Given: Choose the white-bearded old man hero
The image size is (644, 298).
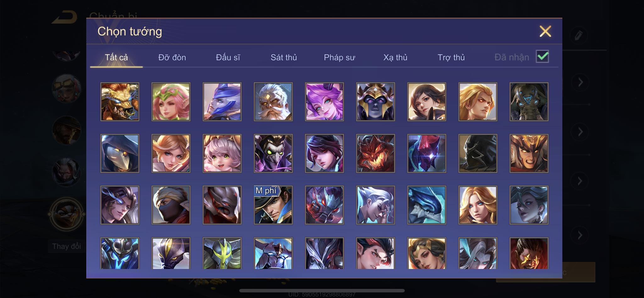Looking at the screenshot, I should coord(273,102).
